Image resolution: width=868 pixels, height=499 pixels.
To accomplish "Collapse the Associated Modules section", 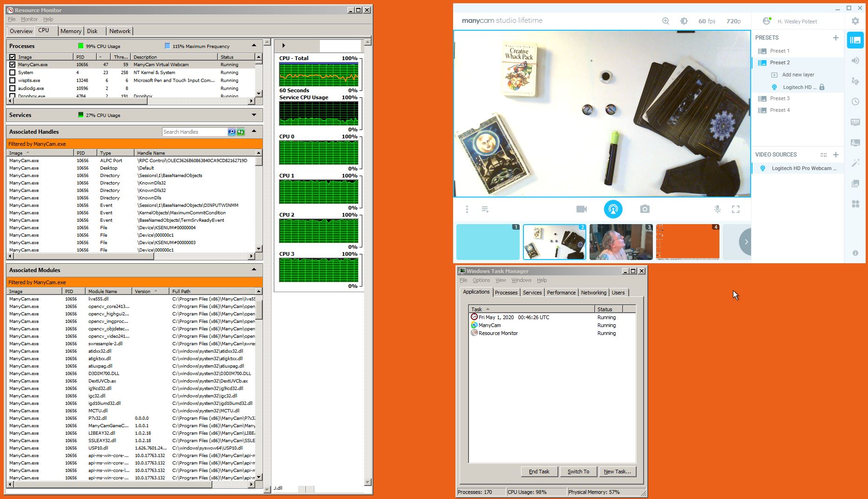I will (254, 270).
